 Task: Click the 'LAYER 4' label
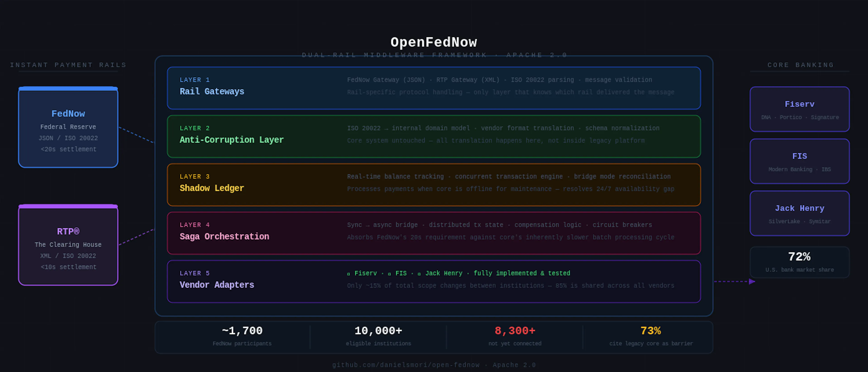tap(194, 225)
